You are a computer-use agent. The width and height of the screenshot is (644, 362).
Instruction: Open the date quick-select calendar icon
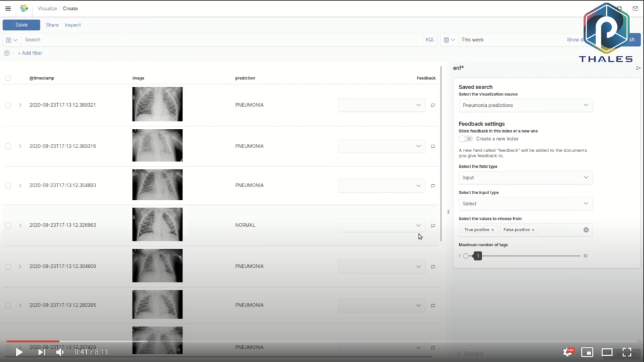pos(449,40)
